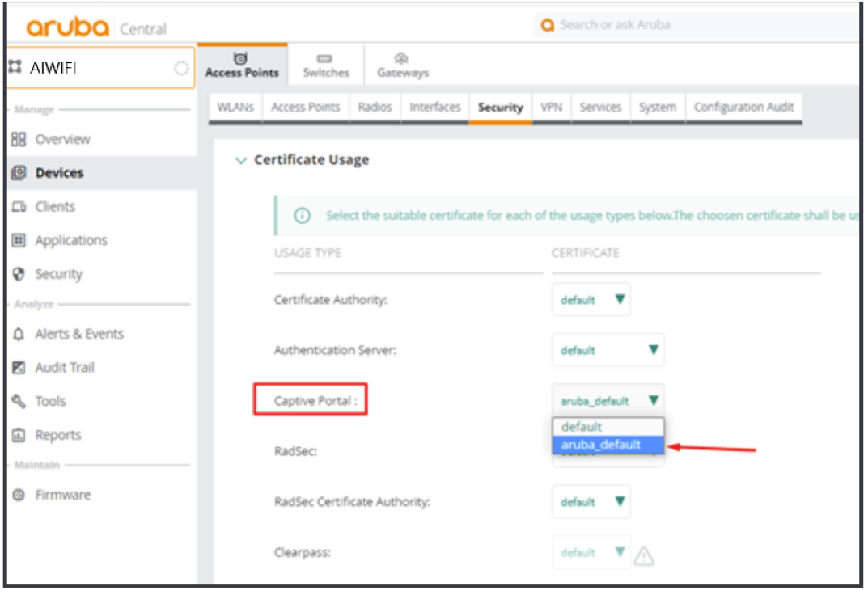Switch to the Access Points device tab
This screenshot has height=595, width=868.
pyautogui.click(x=243, y=65)
